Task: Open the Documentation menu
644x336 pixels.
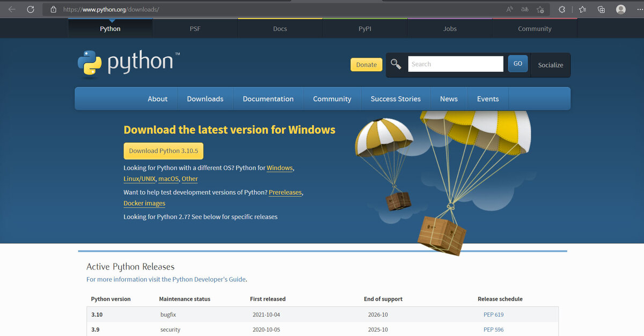Action: point(268,99)
